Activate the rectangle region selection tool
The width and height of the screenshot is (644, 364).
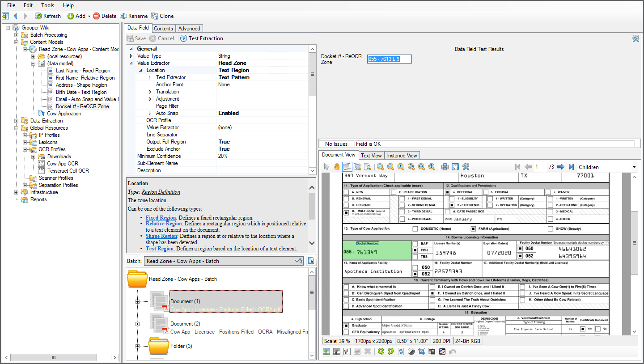pyautogui.click(x=347, y=167)
